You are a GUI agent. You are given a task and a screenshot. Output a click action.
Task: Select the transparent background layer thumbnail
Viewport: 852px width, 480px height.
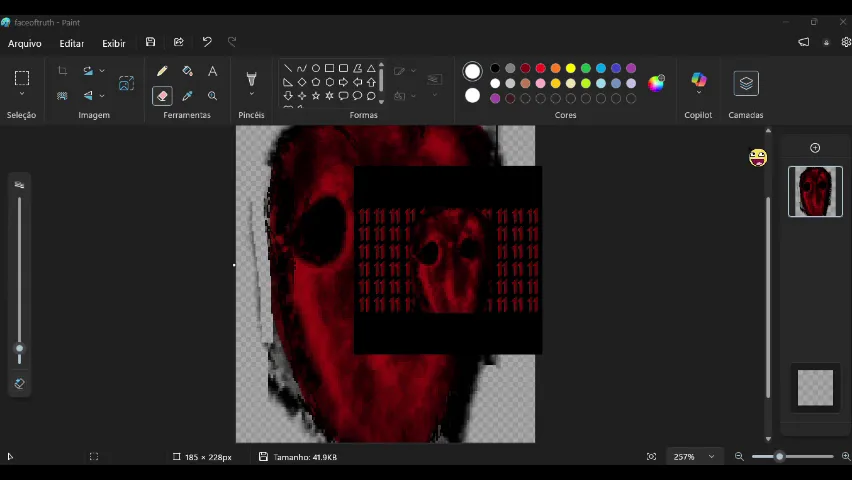click(815, 388)
